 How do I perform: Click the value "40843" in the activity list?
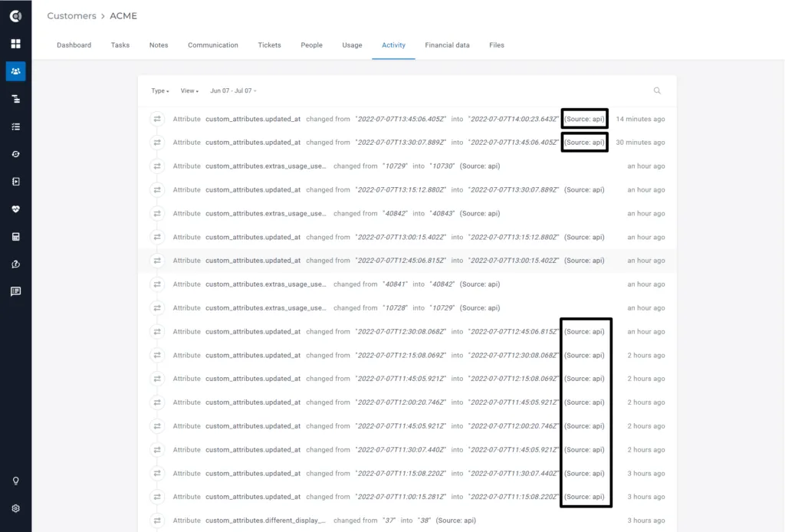(x=442, y=214)
